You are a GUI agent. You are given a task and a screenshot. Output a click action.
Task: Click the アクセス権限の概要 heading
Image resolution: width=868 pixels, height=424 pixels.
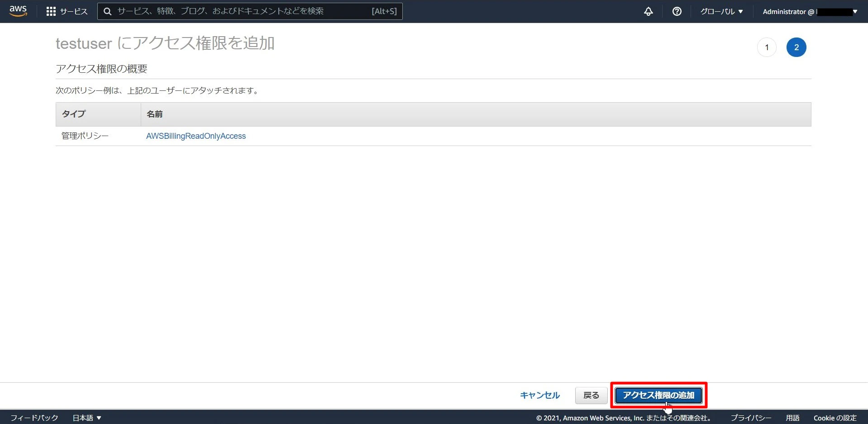coord(101,69)
